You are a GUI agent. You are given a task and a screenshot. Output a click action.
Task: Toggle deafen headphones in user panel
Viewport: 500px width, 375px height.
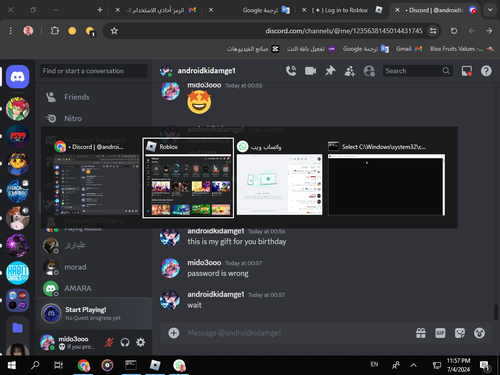click(125, 342)
